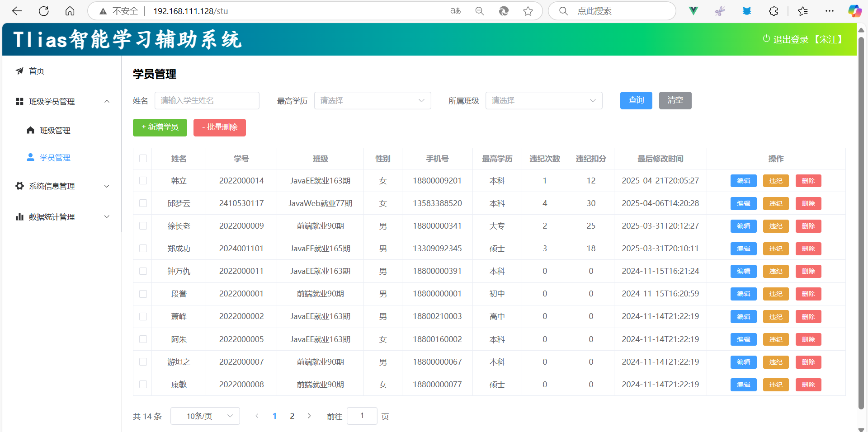This screenshot has width=868, height=432.
Task: Open the 最高学历 dropdown
Action: click(x=373, y=100)
